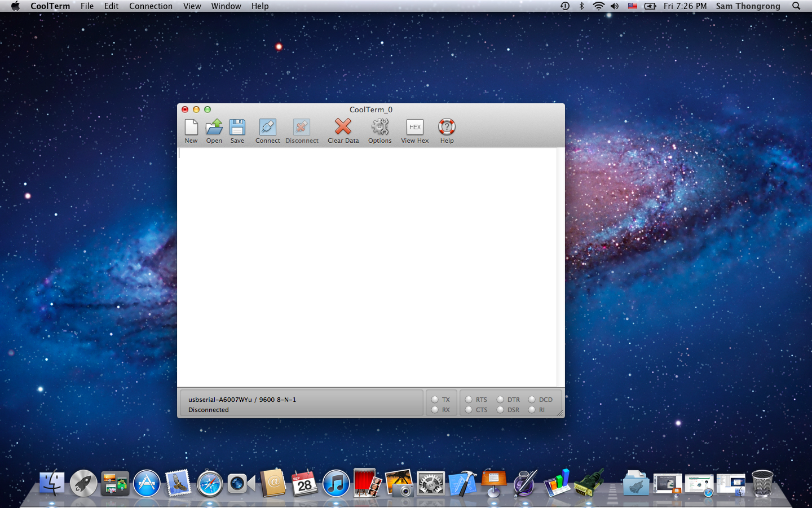Click the window resize grip corner
The image size is (812, 508).
pos(560,414)
